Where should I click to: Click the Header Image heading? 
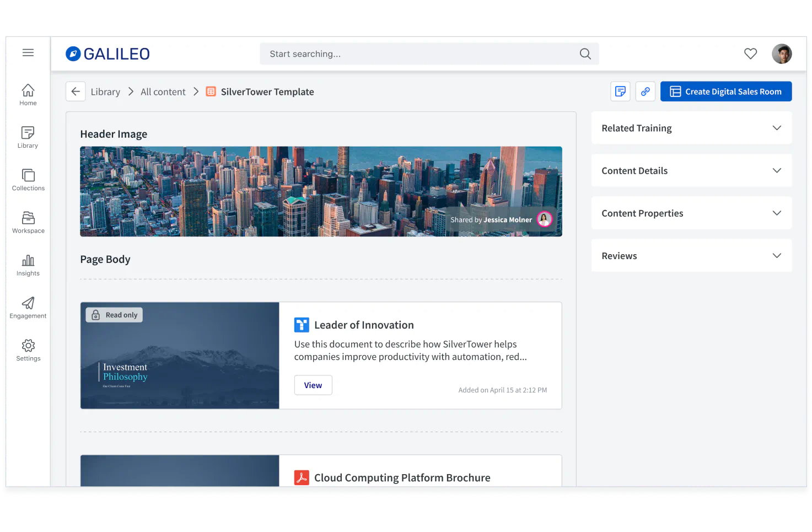point(114,134)
